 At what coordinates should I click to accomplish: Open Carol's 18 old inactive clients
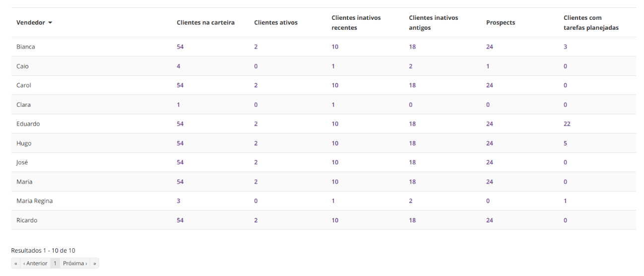(x=412, y=85)
